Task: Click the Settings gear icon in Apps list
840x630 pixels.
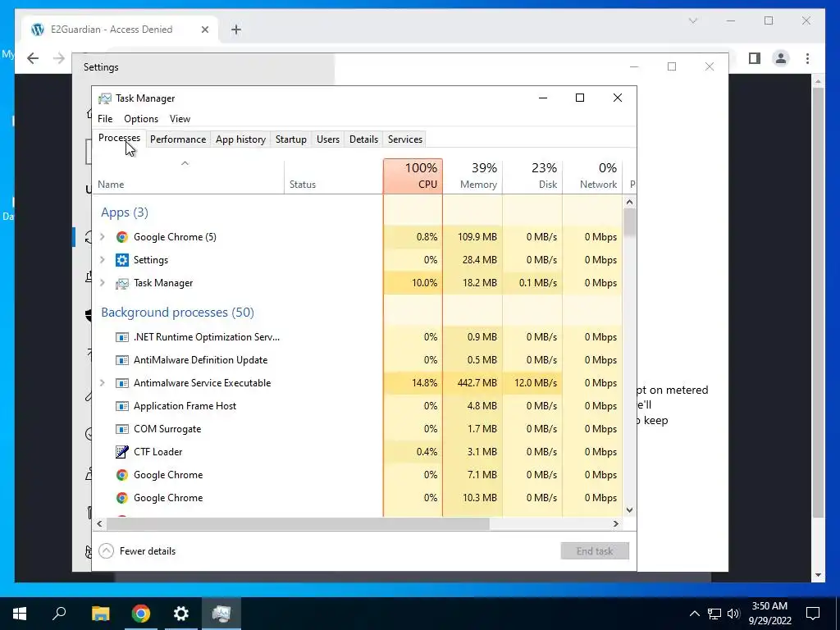Action: click(122, 260)
